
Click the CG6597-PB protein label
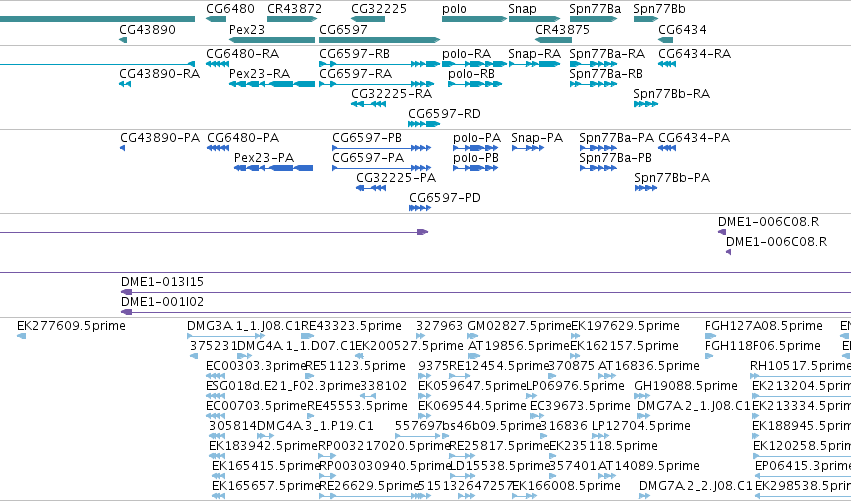click(x=367, y=138)
